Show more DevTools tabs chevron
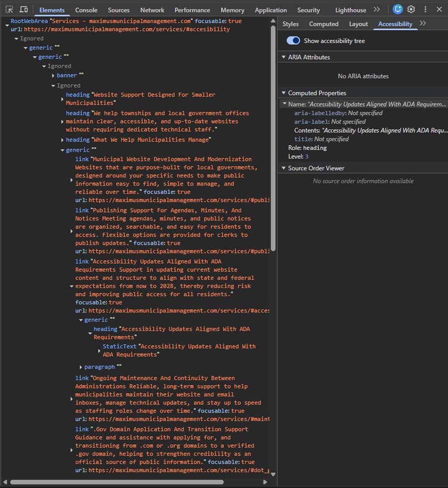Viewport: 448px width, 488px height. (x=377, y=9)
